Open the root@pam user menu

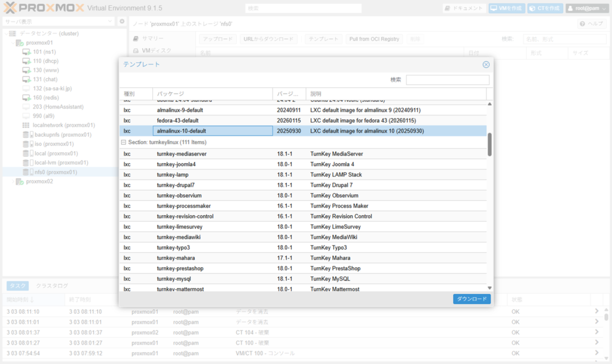586,8
